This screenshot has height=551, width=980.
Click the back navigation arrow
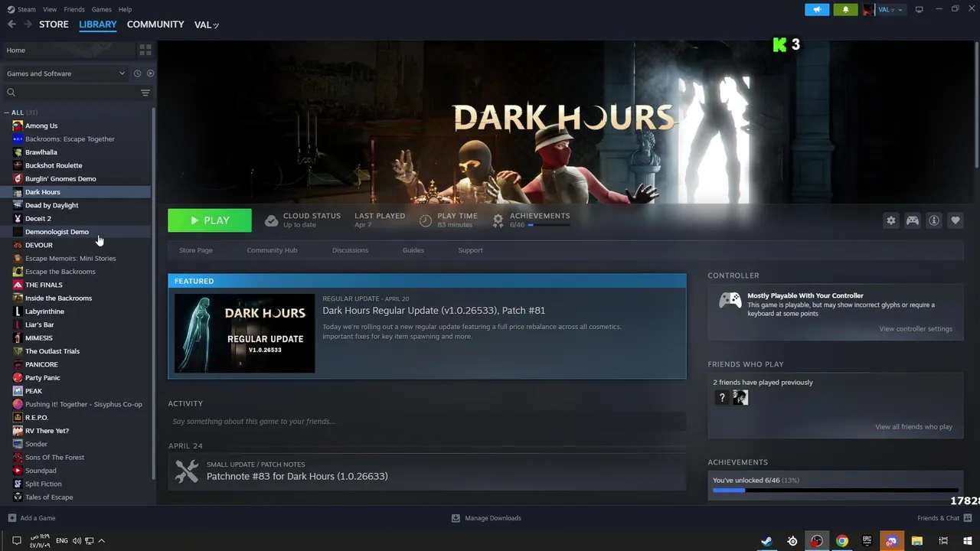tap(11, 24)
